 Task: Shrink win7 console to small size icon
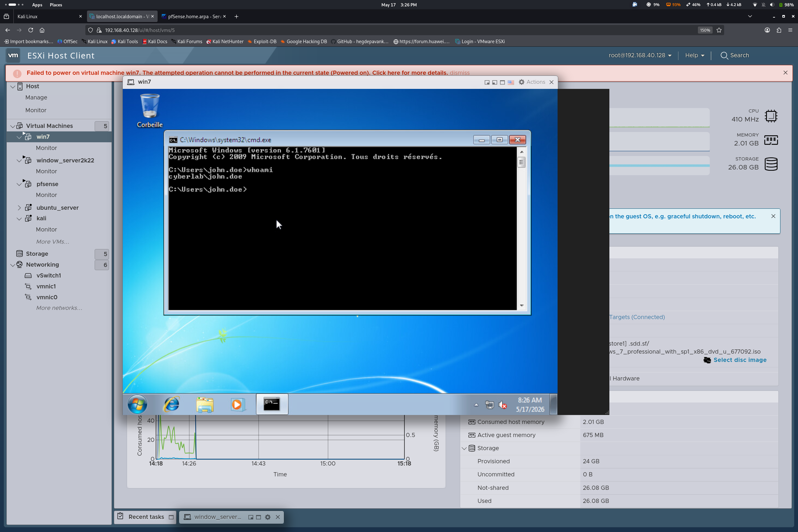487,82
